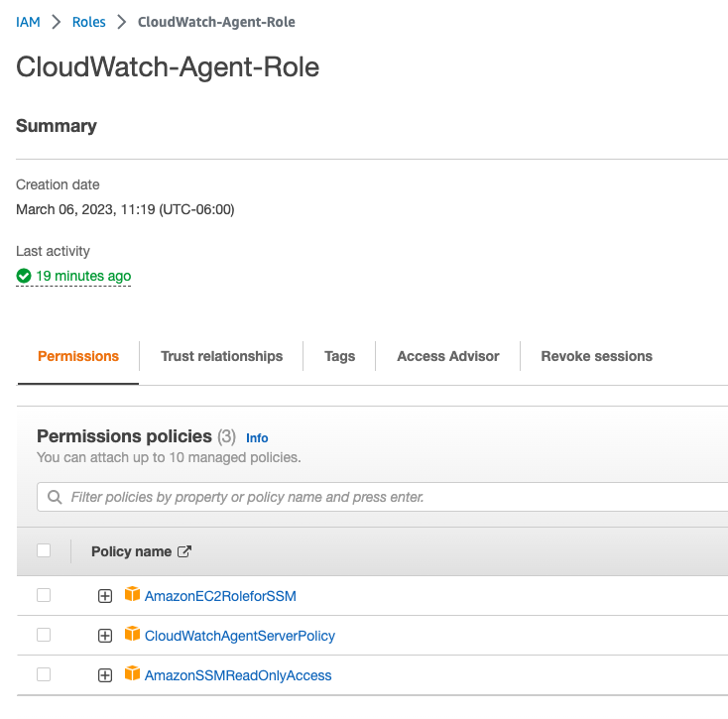
Task: Open the Trust relationships tab
Action: coord(221,356)
